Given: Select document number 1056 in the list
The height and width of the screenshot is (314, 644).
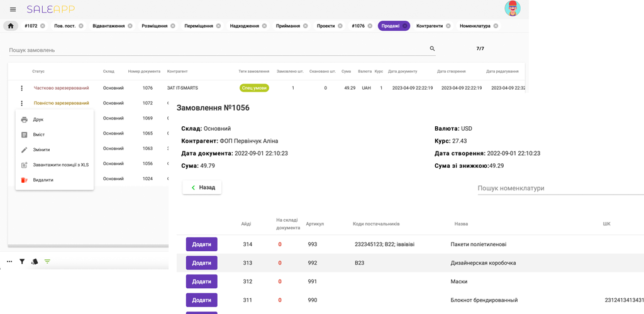Looking at the screenshot, I should [x=147, y=163].
